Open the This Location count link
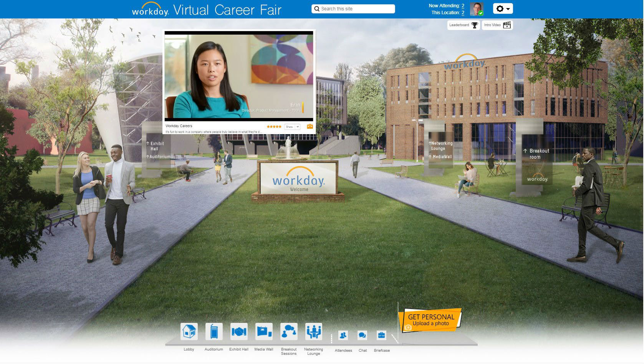The image size is (644, 364). [x=463, y=13]
